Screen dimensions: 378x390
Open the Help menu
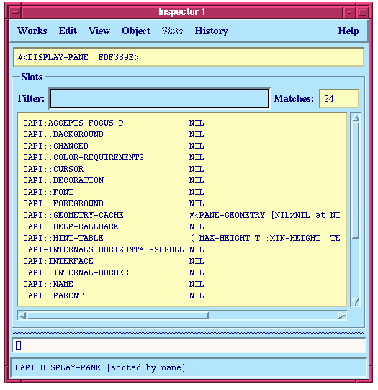(x=348, y=31)
